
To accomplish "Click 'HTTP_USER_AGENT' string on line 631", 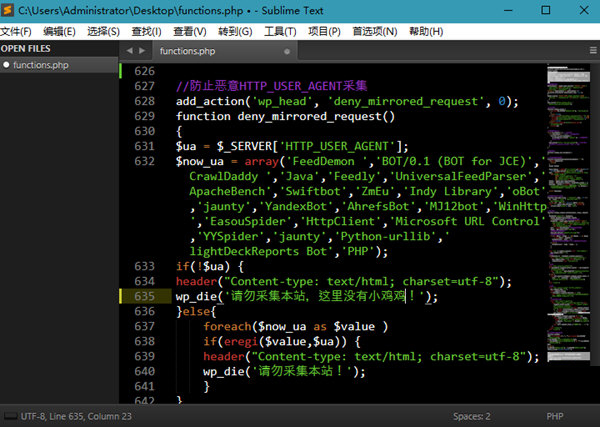I will coord(337,146).
